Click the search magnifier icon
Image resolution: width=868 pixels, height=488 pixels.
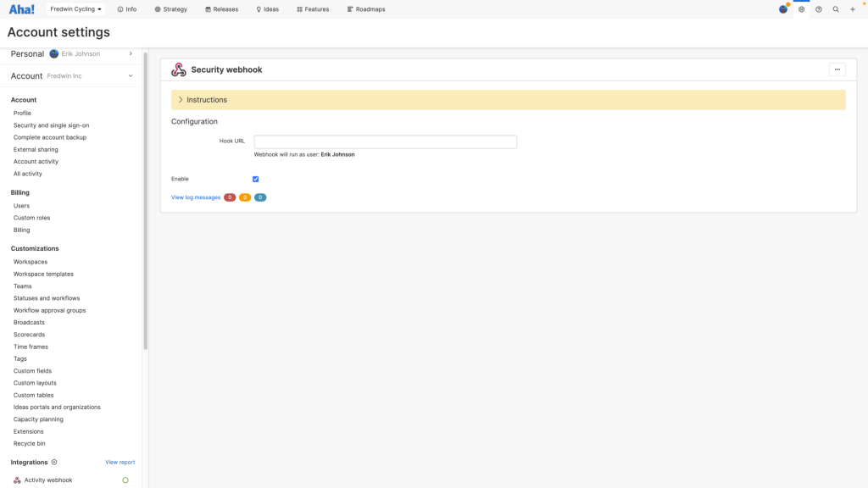point(836,9)
